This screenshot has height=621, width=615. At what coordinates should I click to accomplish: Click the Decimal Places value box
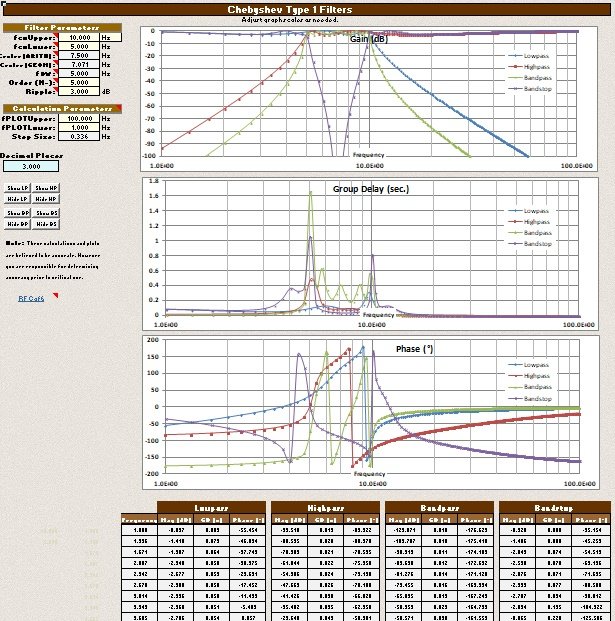(29, 167)
